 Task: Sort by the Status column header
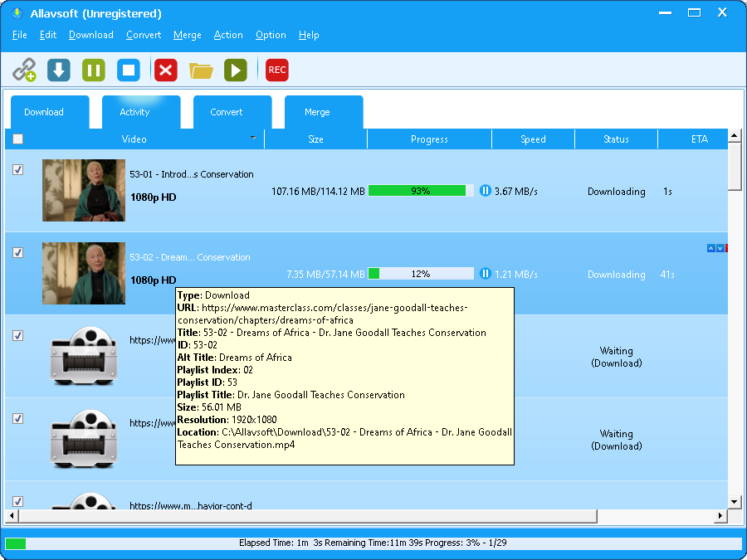[616, 139]
